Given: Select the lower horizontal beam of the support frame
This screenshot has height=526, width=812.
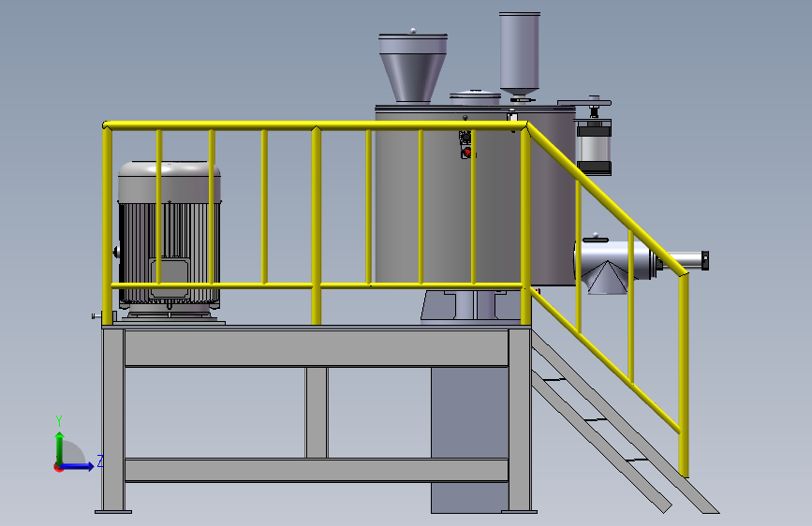Looking at the screenshot, I should click(x=317, y=470).
